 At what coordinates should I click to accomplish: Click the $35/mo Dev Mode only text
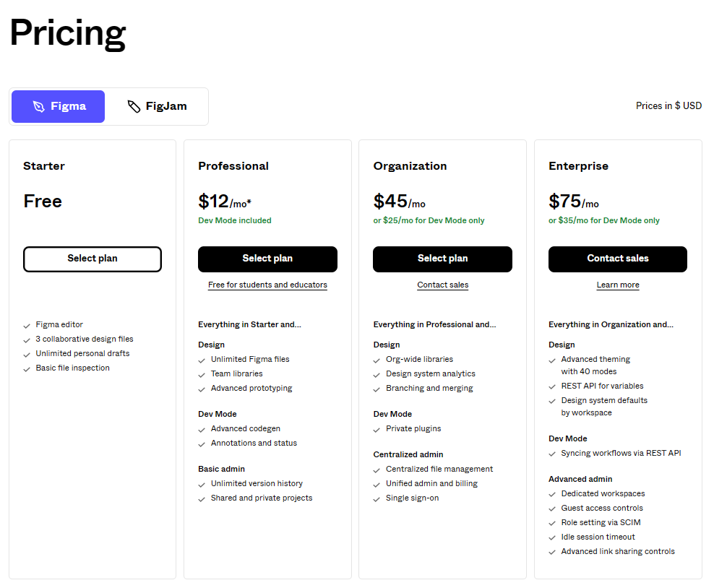604,220
